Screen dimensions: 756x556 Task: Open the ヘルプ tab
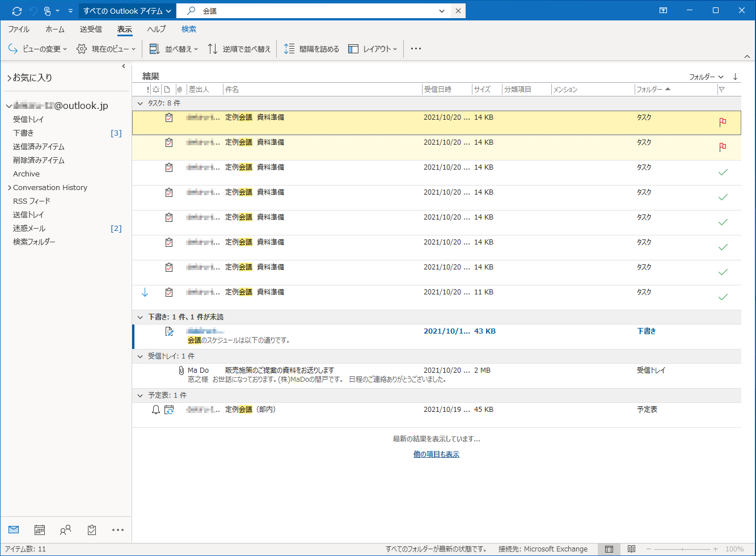(157, 29)
